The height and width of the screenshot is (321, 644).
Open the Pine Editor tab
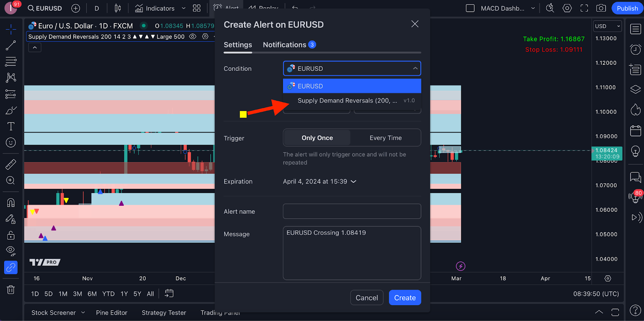(x=111, y=313)
